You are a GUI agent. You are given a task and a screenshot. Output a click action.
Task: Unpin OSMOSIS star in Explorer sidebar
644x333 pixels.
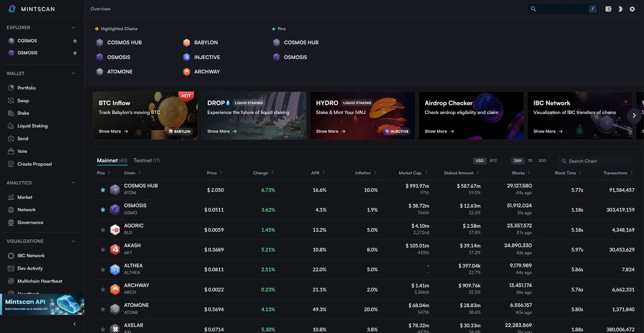75,53
